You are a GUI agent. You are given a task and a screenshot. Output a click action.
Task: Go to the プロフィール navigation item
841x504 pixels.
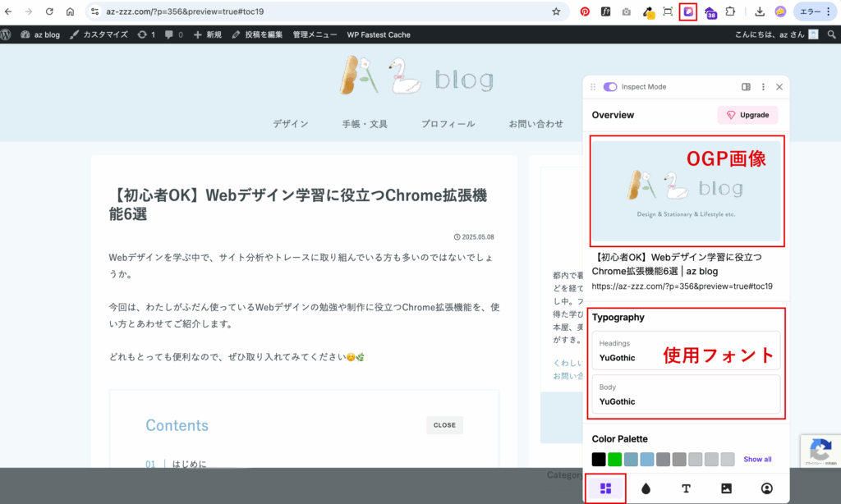point(448,124)
